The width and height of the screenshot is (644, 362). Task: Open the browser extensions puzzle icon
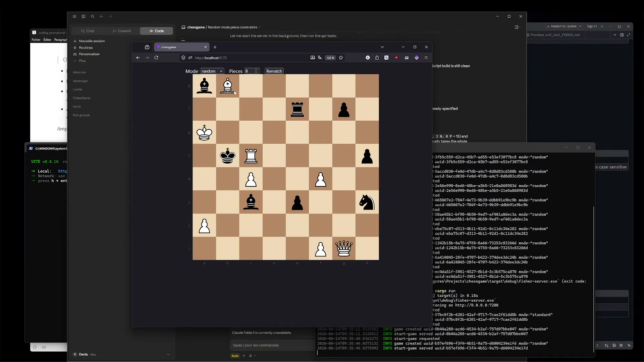tap(377, 58)
